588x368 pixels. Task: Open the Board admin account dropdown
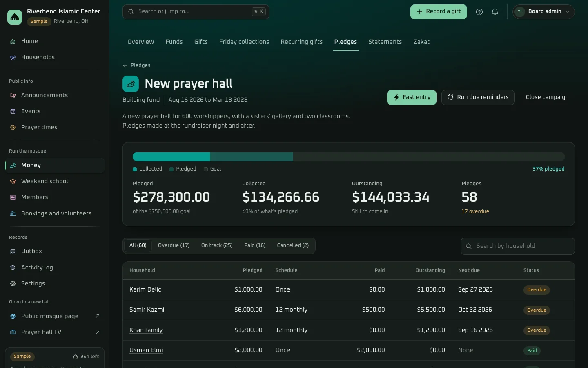543,12
